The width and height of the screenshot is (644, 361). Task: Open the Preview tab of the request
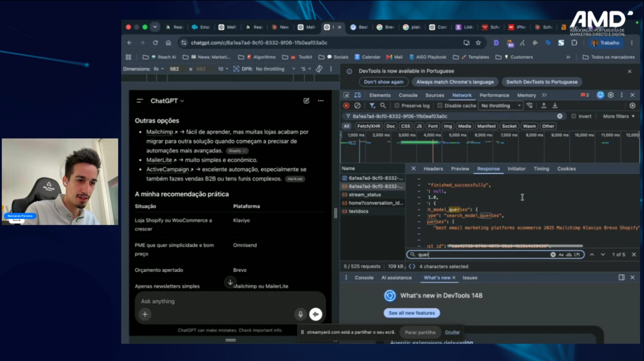(460, 169)
